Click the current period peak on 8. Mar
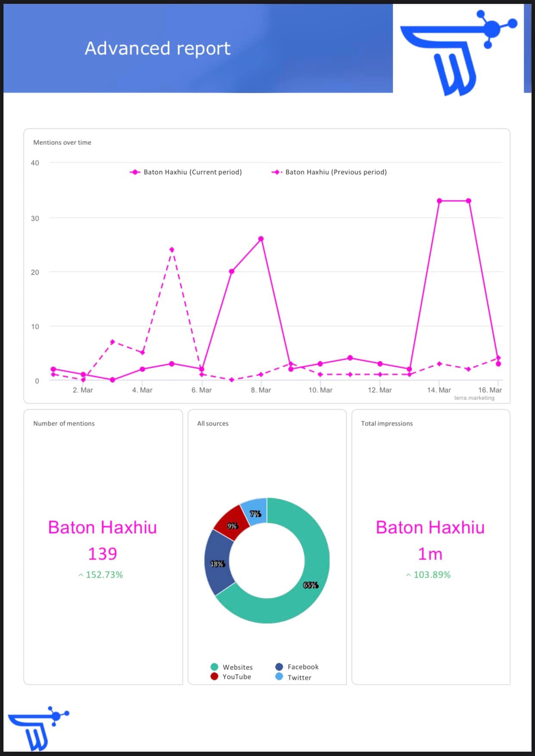 [x=261, y=239]
